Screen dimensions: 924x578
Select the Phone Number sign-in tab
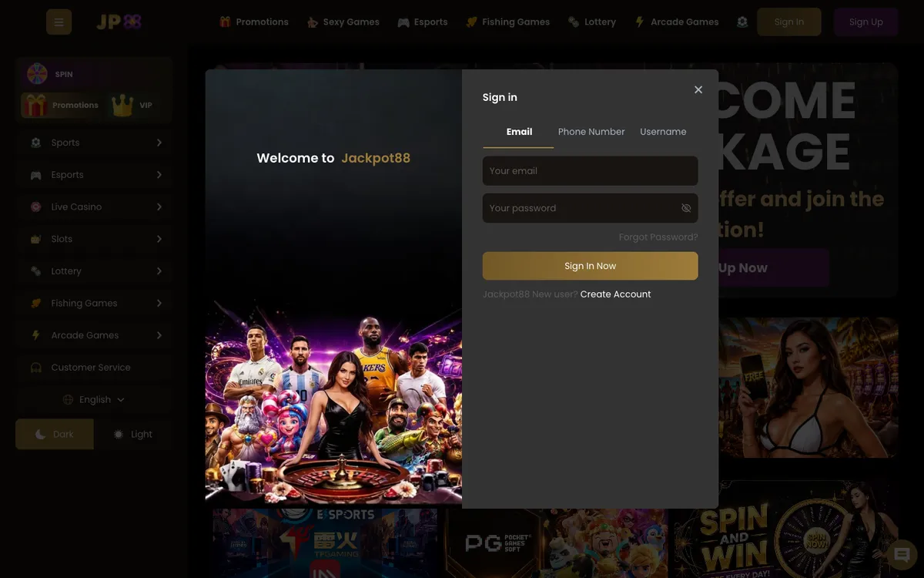(x=591, y=132)
